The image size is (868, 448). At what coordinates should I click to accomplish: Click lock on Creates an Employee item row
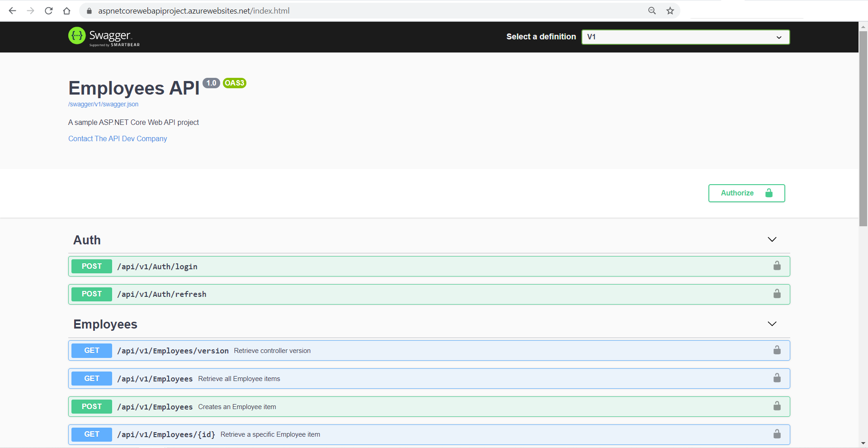pyautogui.click(x=777, y=406)
